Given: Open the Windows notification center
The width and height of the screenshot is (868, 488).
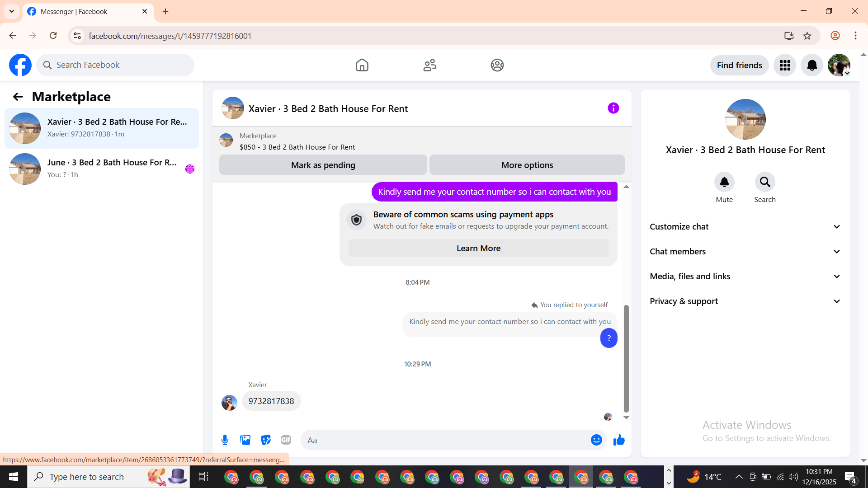Looking at the screenshot, I should click(x=850, y=477).
